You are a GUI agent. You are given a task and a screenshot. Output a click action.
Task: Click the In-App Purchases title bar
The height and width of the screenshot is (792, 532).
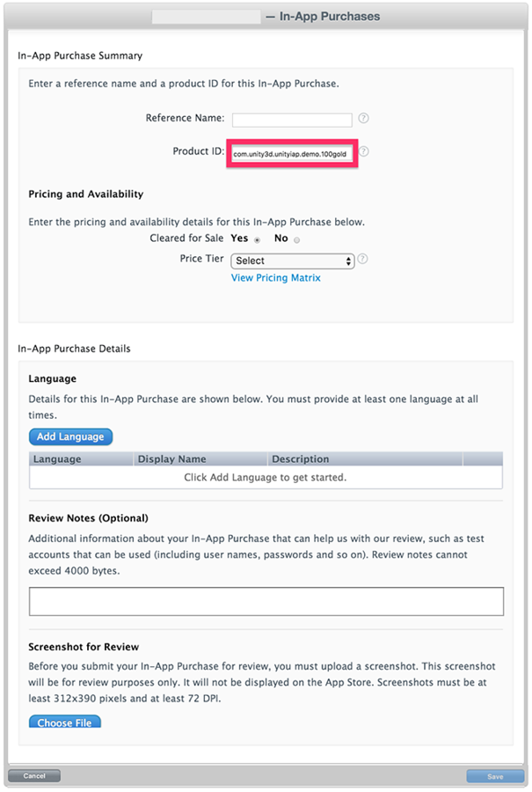(x=266, y=17)
